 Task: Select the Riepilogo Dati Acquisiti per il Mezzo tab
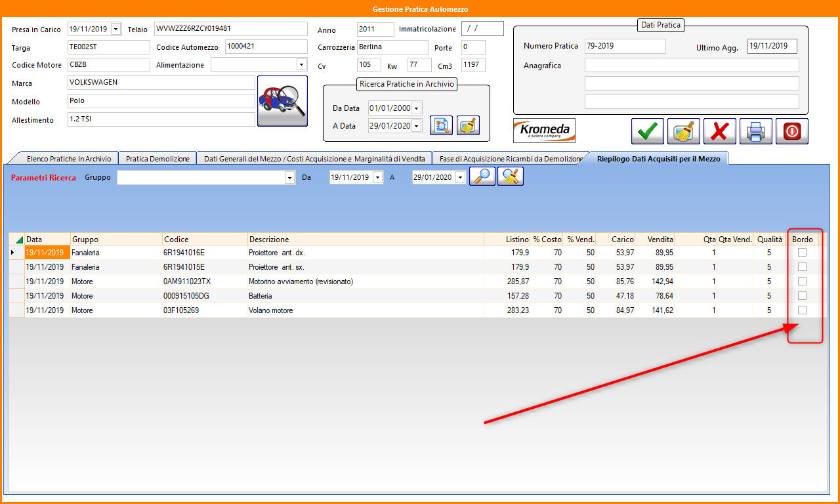point(658,158)
